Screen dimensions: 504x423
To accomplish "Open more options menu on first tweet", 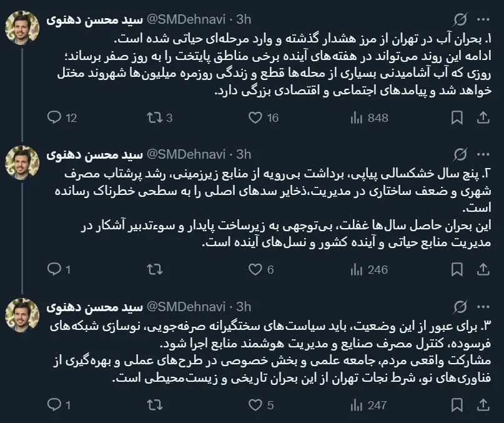I will click(483, 19).
